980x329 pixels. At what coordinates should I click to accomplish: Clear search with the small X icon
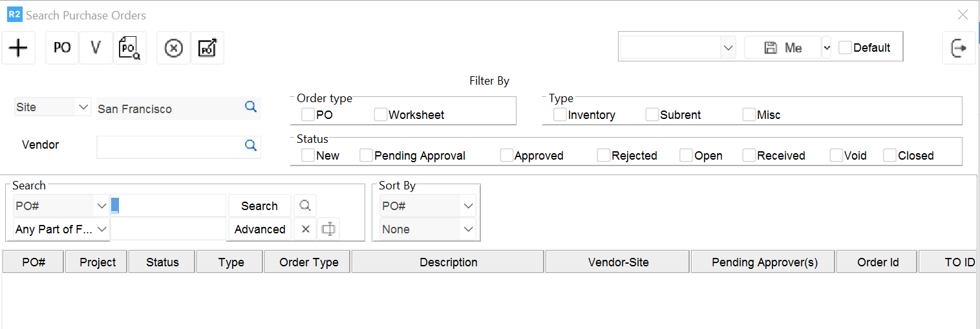coord(306,229)
